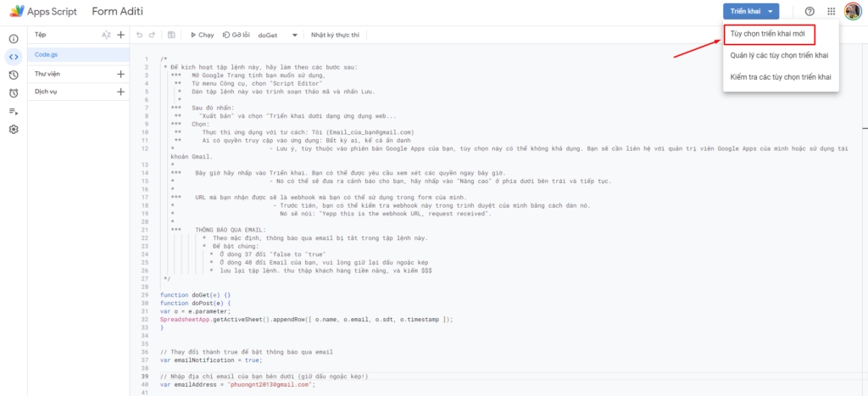
Task: Open the project Overview info icon
Action: click(x=14, y=39)
